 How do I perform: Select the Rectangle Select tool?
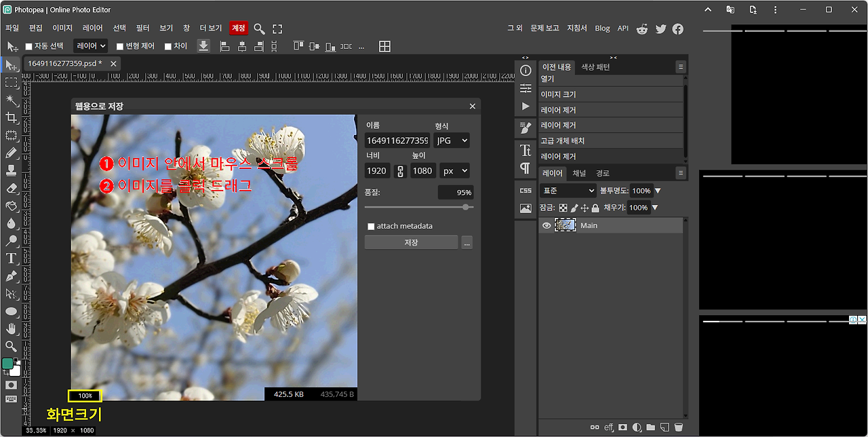pyautogui.click(x=12, y=82)
